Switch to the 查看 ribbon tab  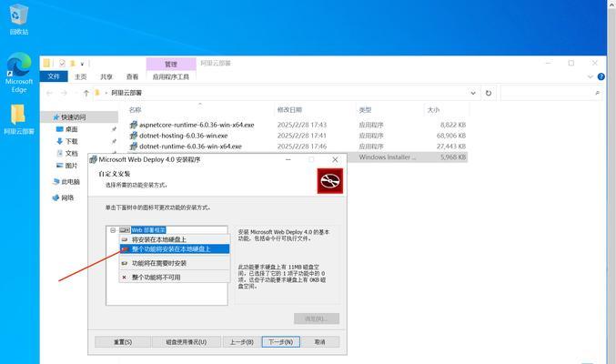coord(132,76)
